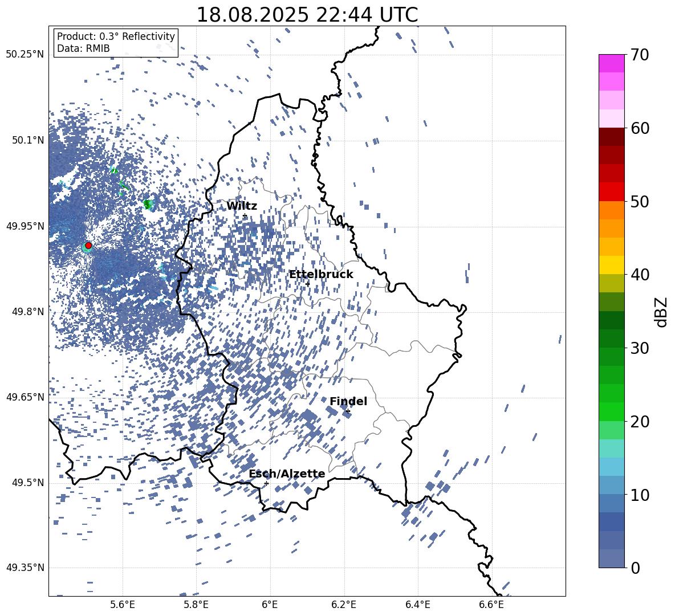The height and width of the screenshot is (616, 675).
Task: Click the 6.4°E longitude tick label
Action: click(417, 605)
